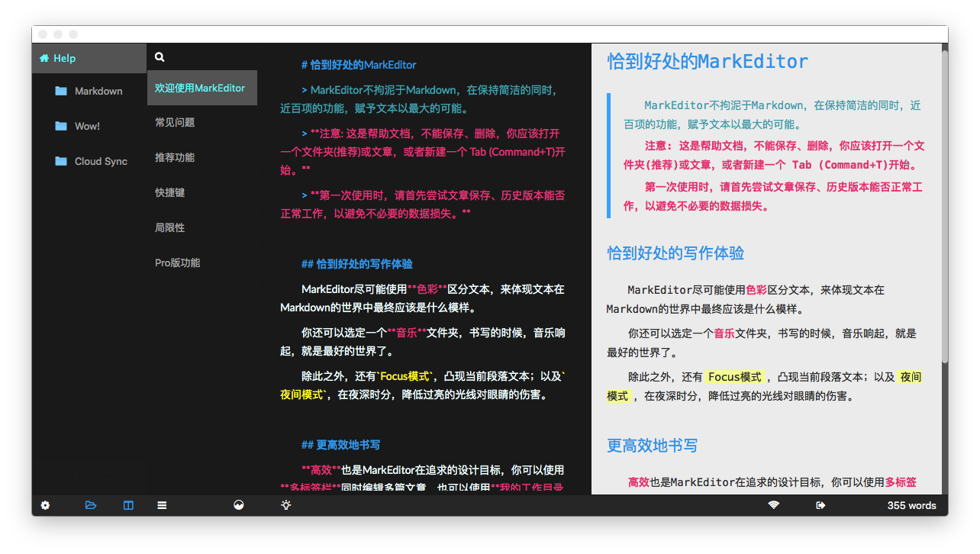This screenshot has height=554, width=980.
Task: Click the pink '色彩' word in preview
Action: pyautogui.click(x=756, y=290)
